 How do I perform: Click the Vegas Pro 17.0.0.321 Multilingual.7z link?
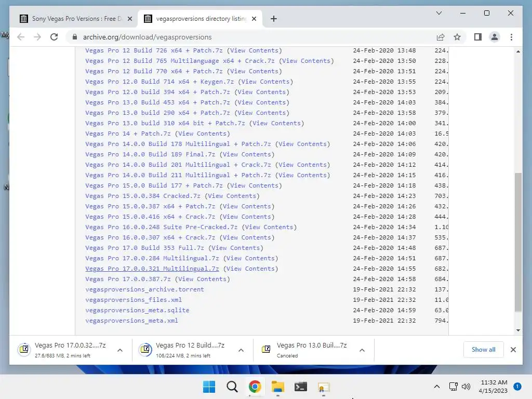click(152, 269)
